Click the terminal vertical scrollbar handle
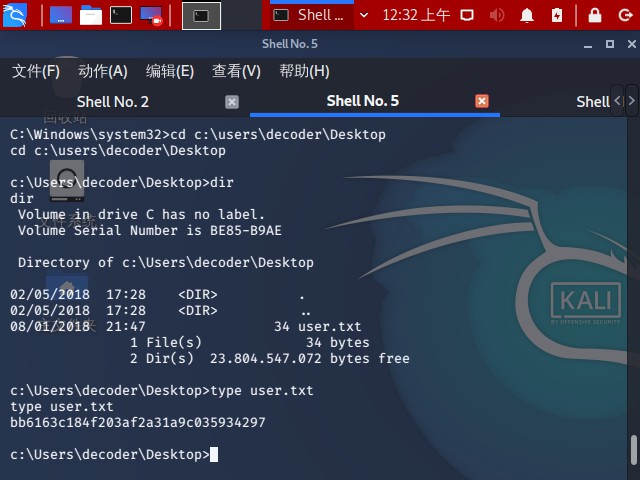Viewport: 640px width, 480px height. pos(633,450)
